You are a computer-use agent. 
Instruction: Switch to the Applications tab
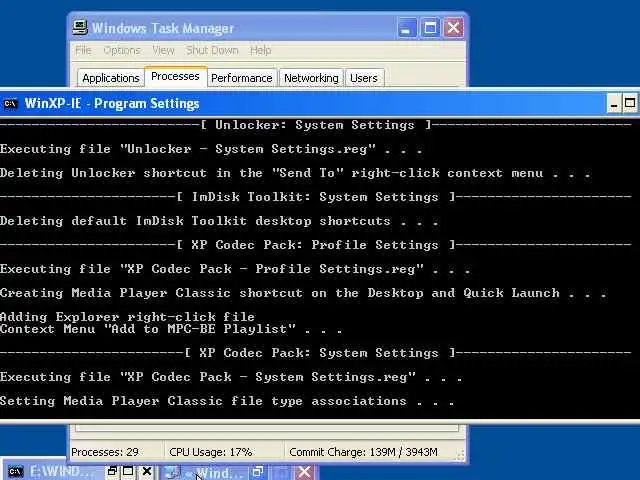111,78
